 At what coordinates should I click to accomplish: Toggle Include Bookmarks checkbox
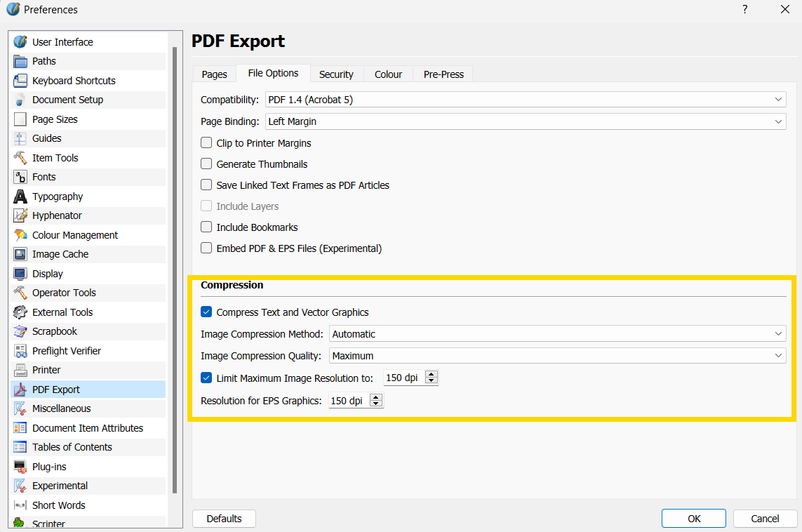pos(206,227)
